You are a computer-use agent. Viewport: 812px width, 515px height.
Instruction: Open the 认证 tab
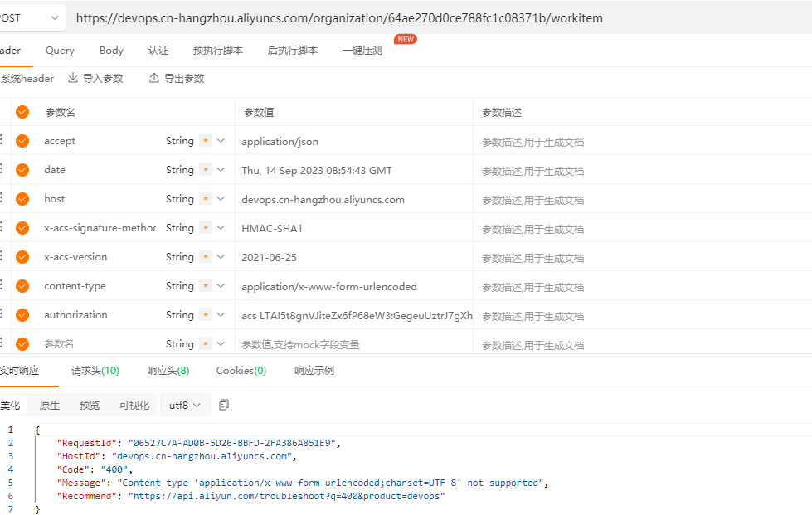pyautogui.click(x=158, y=51)
